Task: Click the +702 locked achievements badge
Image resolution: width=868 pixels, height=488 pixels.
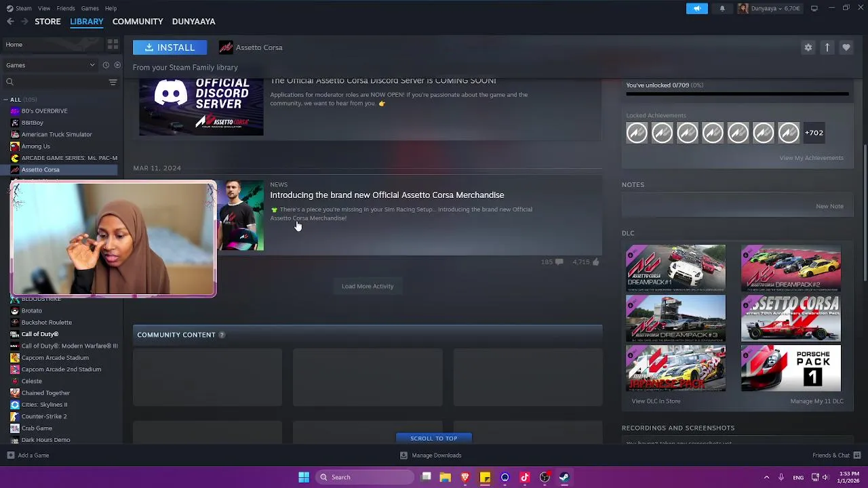Action: [814, 133]
